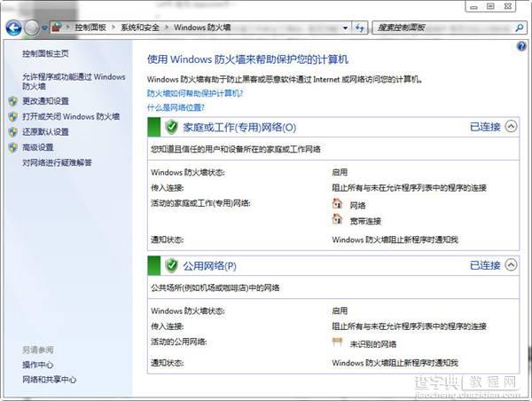
Task: Click the 宽带连接 network name
Action: click(x=365, y=222)
